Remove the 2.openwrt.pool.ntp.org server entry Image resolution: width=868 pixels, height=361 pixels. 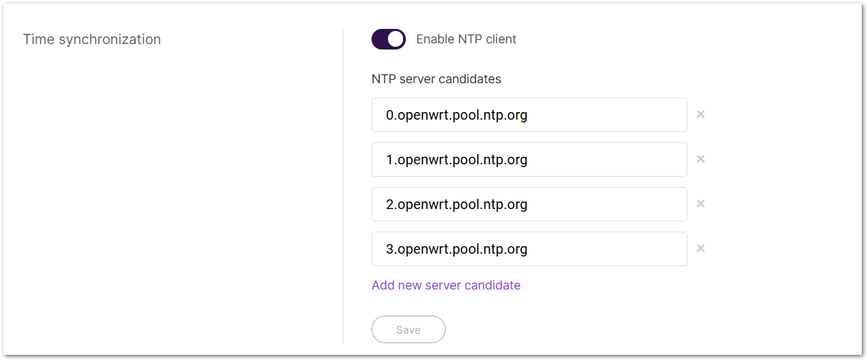pos(700,204)
